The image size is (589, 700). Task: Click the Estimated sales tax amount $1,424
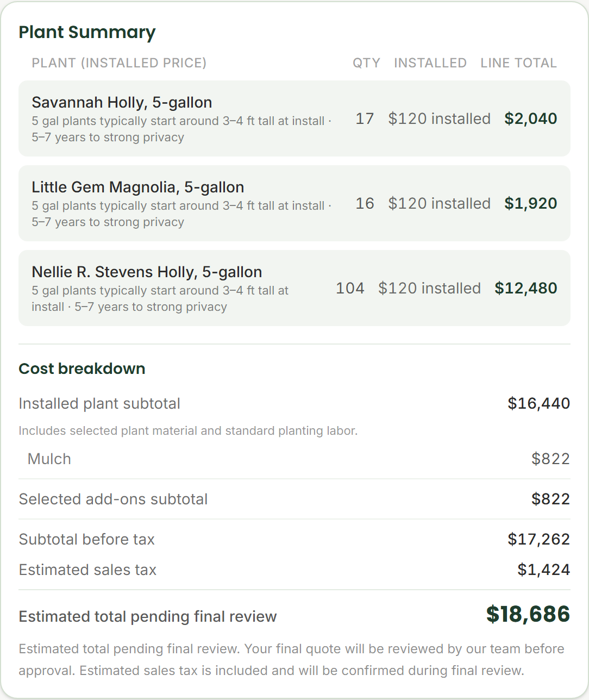click(x=544, y=570)
